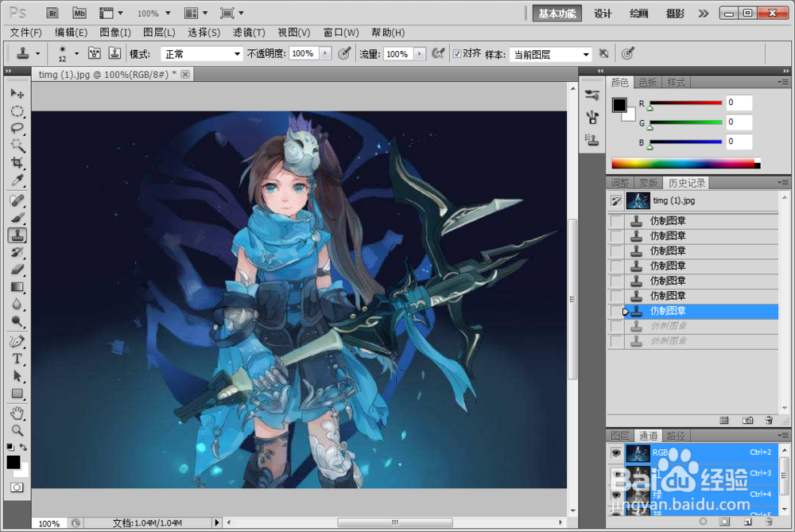Image resolution: width=795 pixels, height=532 pixels.
Task: Open the 图像(I) menu
Action: tap(115, 33)
